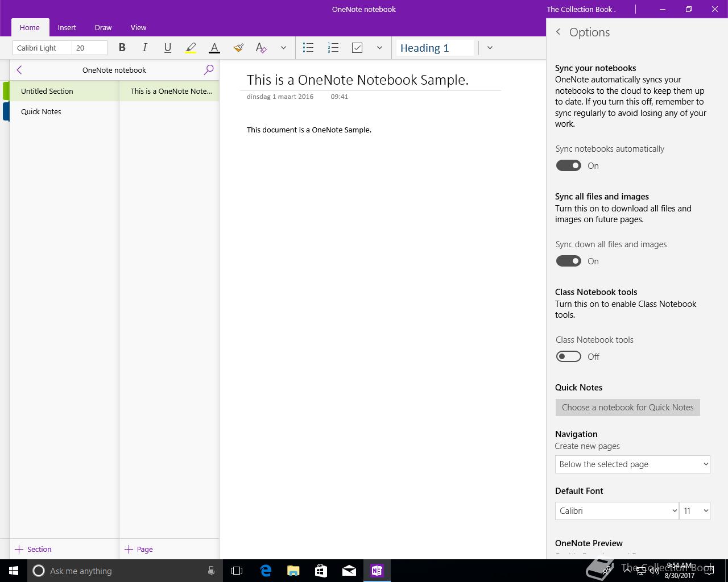
Task: Click the page title text
Action: (358, 80)
